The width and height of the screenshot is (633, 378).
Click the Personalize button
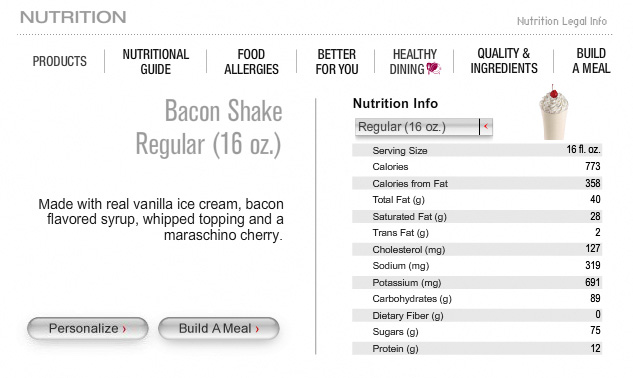pyautogui.click(x=88, y=328)
